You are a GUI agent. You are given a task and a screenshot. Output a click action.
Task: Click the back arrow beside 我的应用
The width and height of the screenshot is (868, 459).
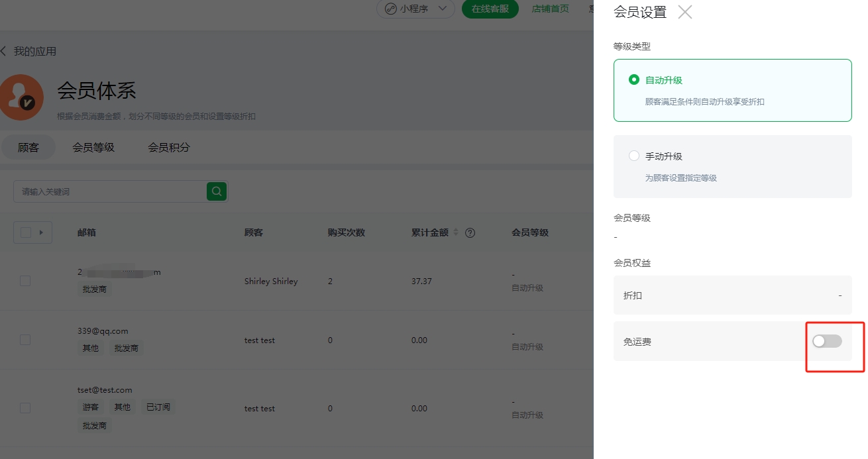tap(3, 51)
